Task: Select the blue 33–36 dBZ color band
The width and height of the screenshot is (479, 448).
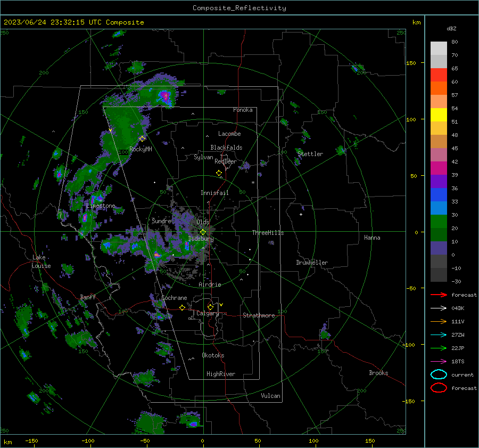Action: click(439, 195)
